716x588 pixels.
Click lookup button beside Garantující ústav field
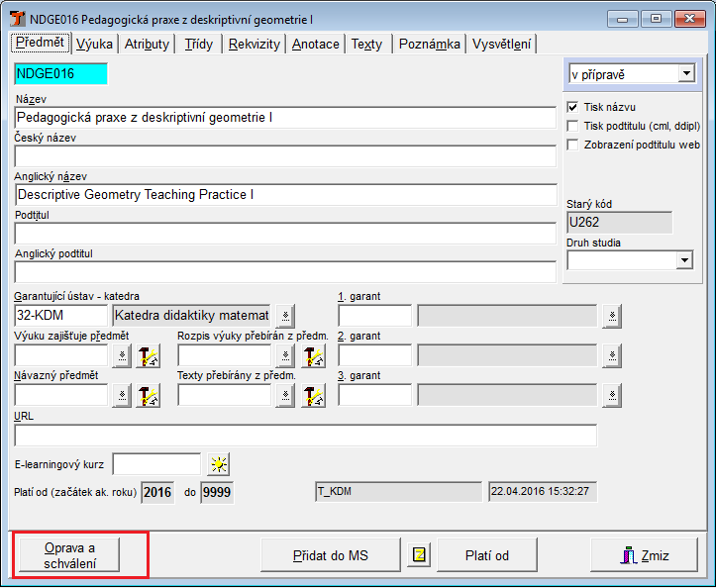pyautogui.click(x=285, y=316)
